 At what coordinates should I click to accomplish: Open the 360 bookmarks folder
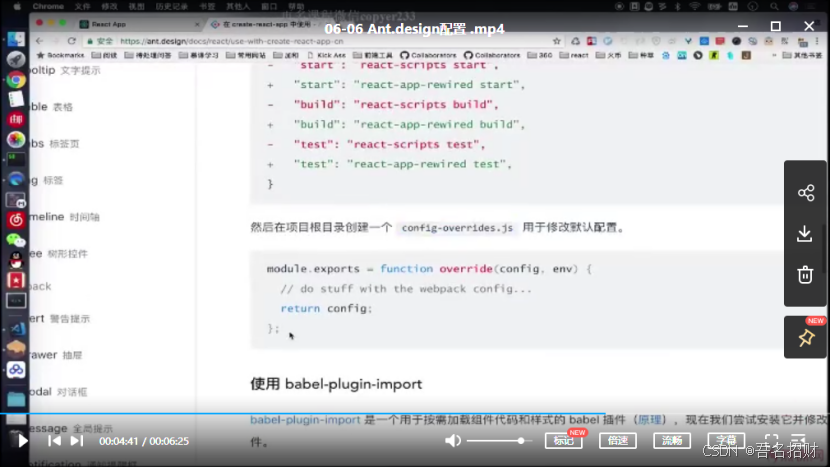[540, 55]
